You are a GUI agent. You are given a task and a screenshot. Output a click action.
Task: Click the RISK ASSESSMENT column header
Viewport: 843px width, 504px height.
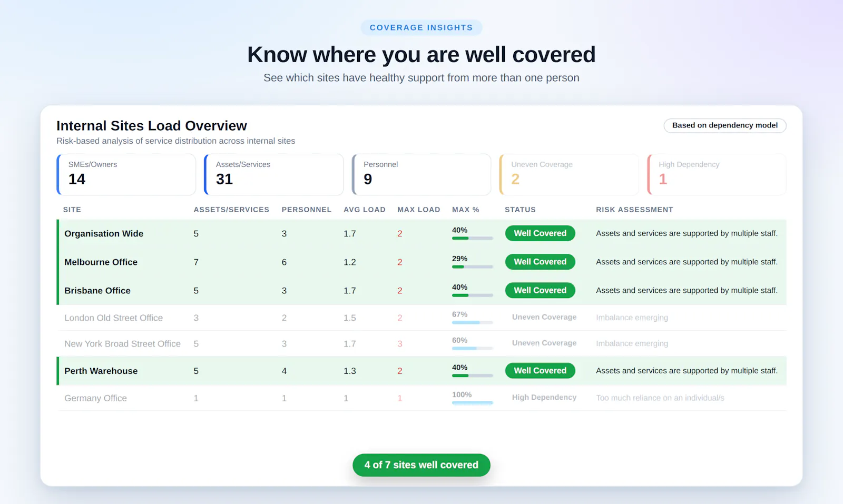634,210
